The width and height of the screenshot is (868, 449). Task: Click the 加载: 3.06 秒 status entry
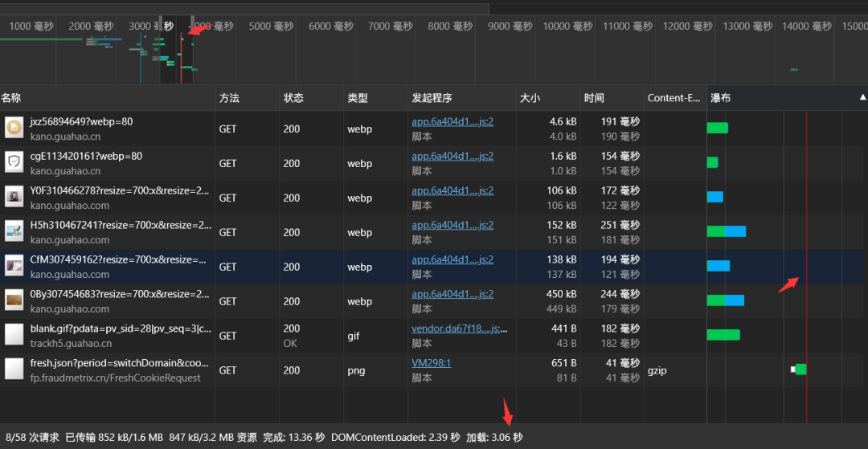point(494,438)
